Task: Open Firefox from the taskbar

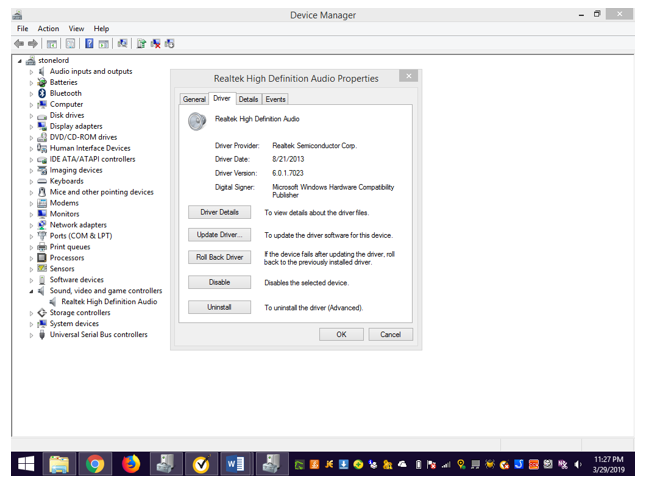Action: click(131, 464)
